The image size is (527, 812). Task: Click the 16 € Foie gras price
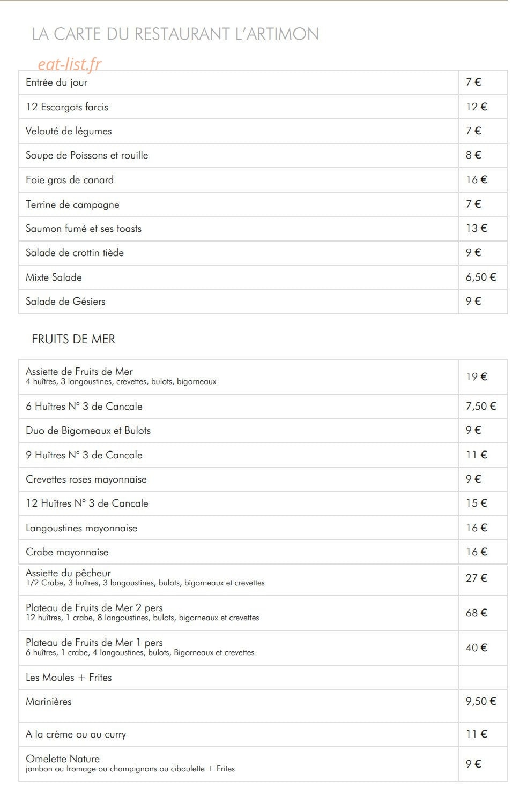[477, 180]
